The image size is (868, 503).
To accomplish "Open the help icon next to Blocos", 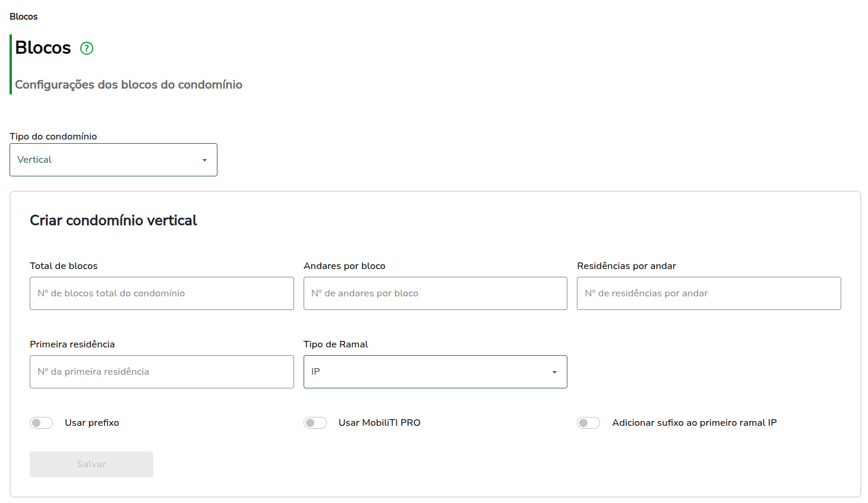I will coord(87,48).
